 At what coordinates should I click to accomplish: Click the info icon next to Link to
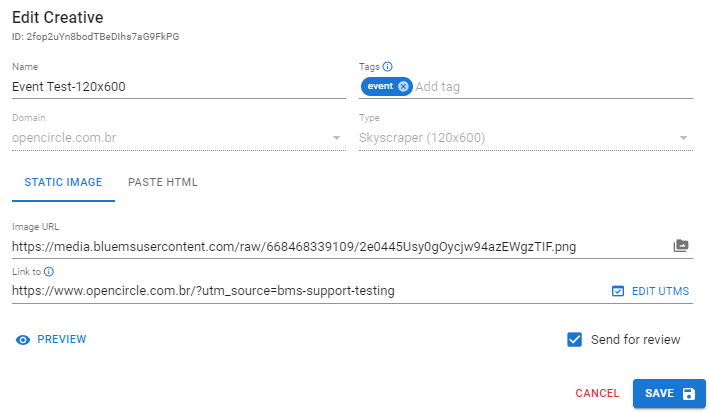[48, 271]
